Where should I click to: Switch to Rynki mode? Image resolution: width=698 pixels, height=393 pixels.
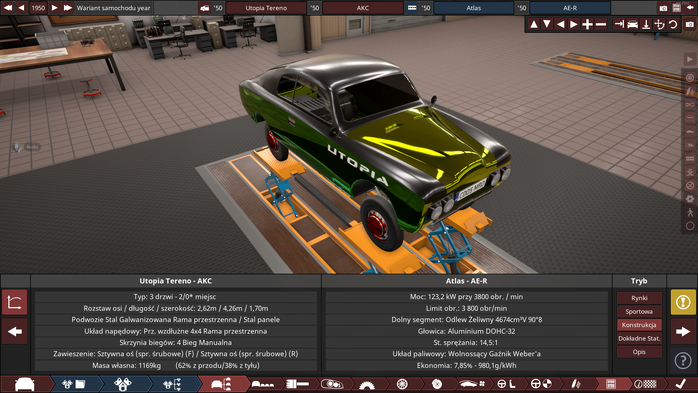coord(639,298)
